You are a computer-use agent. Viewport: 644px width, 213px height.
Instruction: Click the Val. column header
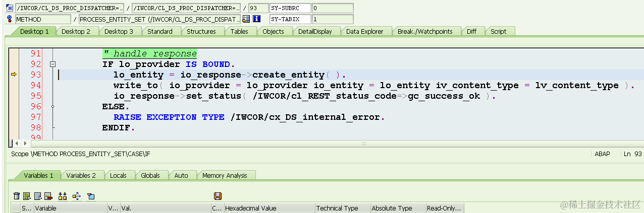point(165,208)
